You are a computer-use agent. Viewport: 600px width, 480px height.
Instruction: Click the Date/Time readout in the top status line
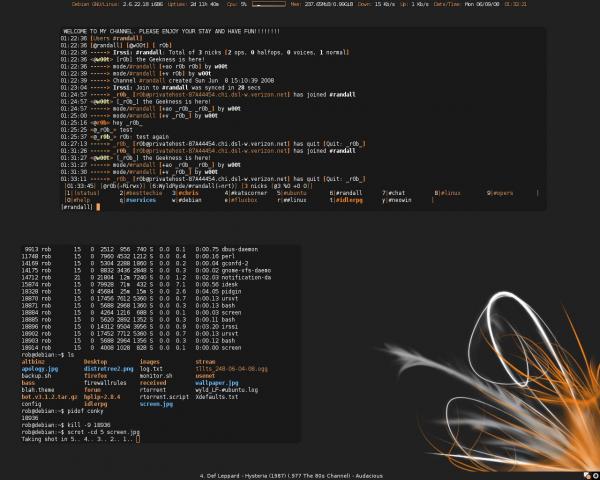[480, 4]
